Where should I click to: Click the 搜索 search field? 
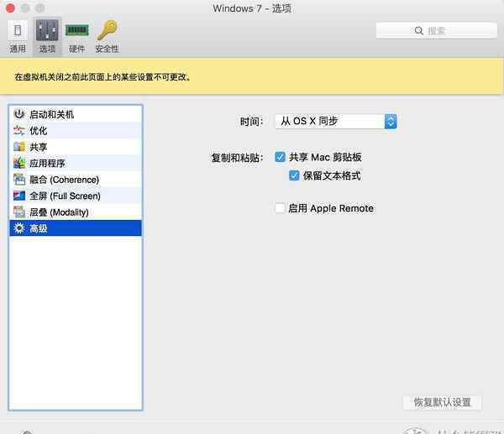437,30
